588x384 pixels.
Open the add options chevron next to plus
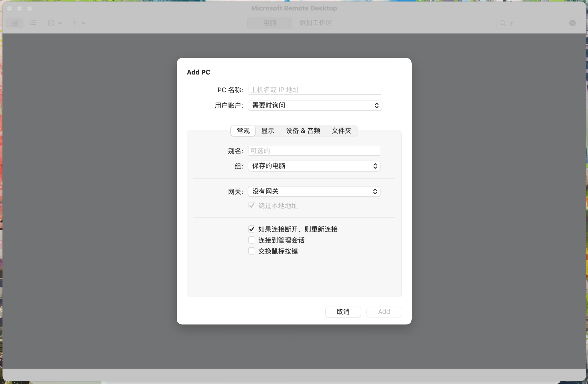click(84, 23)
